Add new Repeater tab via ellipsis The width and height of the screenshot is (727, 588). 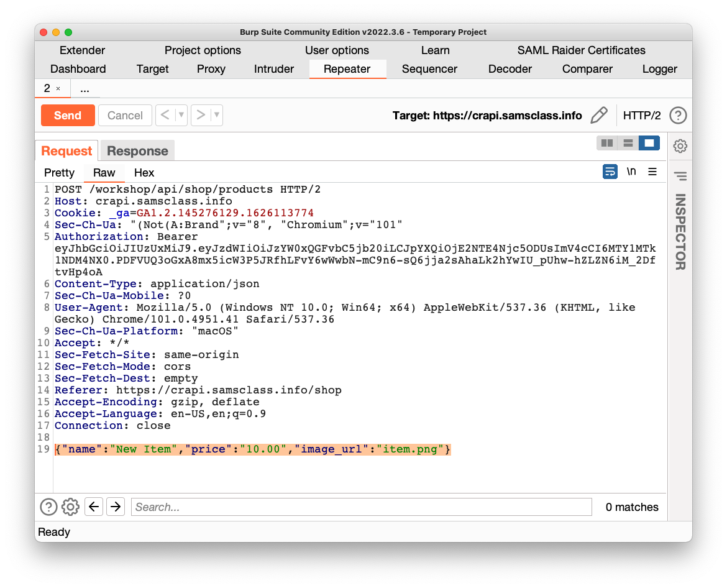coord(85,88)
